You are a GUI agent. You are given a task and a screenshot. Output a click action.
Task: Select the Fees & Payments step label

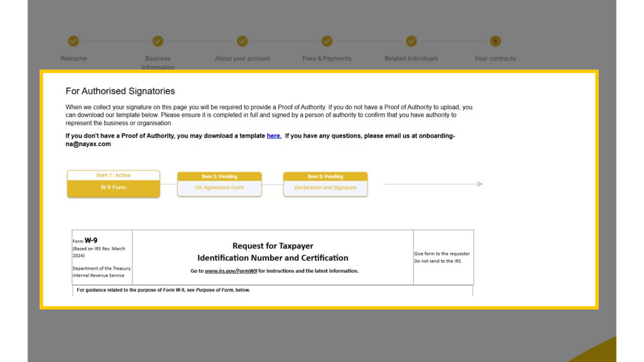[x=327, y=58]
